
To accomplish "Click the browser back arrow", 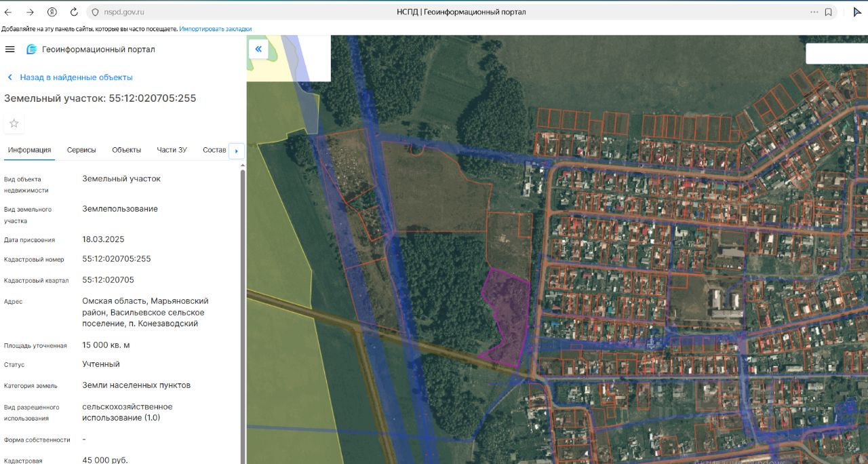I will click(8, 12).
